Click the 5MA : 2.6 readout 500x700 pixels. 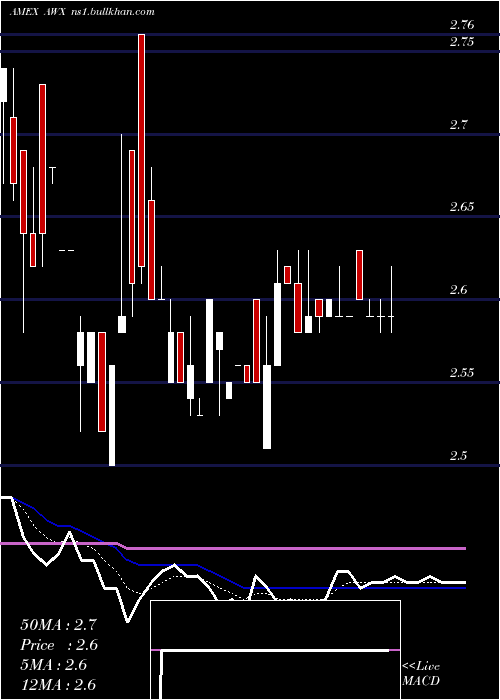[54, 665]
